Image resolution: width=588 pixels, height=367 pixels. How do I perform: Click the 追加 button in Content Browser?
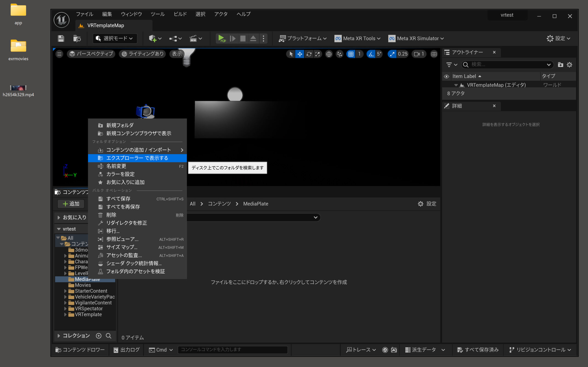pyautogui.click(x=71, y=204)
